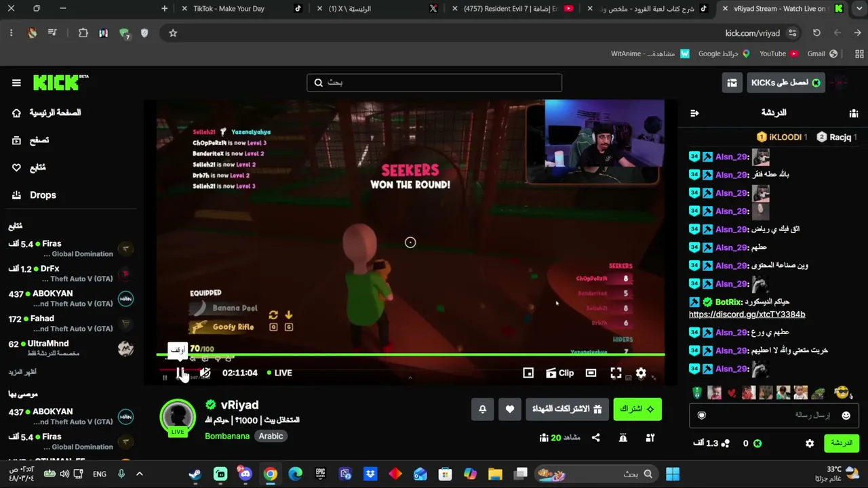
Task: Open the browser extensions puzzle icon
Action: 83,33
